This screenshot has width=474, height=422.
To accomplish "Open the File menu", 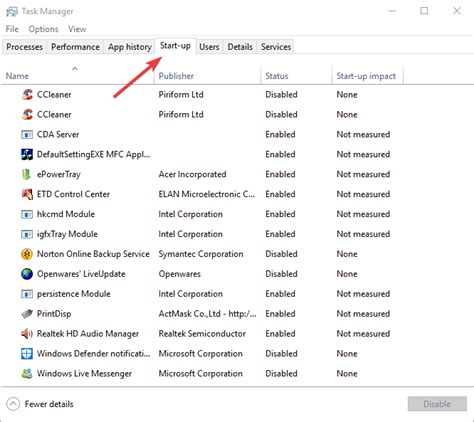I will 12,29.
